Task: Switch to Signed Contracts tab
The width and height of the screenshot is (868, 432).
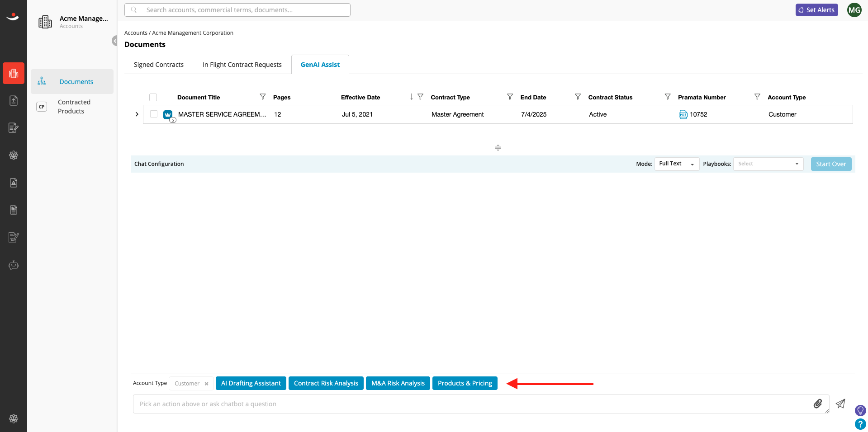Action: click(159, 65)
